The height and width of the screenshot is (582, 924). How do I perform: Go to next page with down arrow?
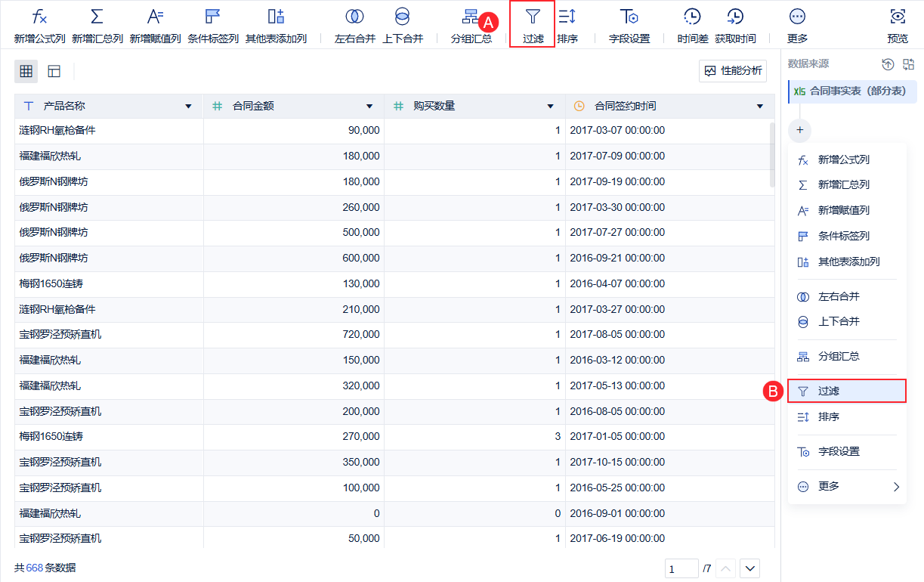[749, 568]
